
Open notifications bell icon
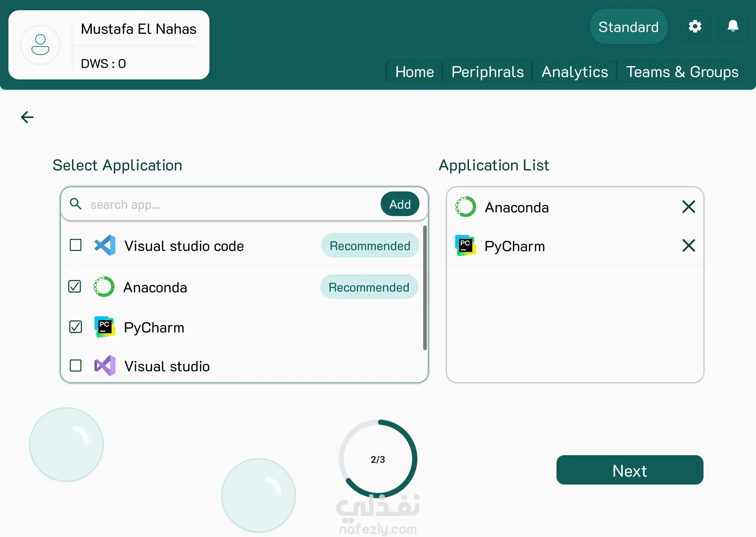733,26
